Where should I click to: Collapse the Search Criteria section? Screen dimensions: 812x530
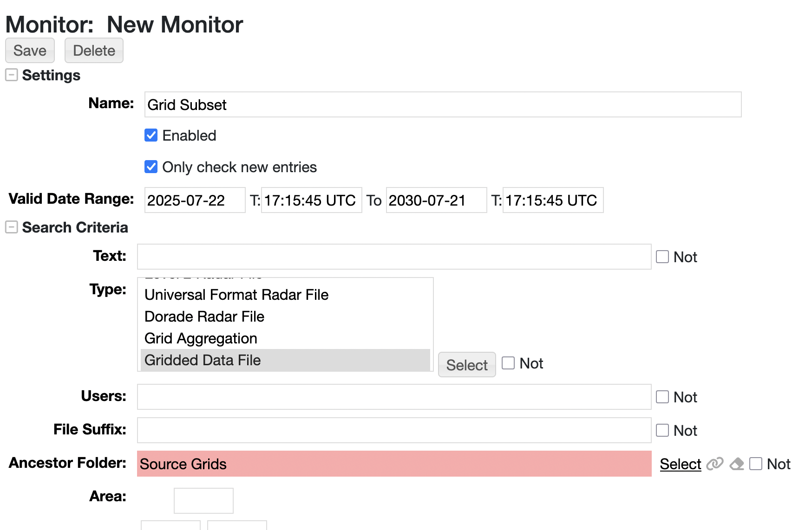pyautogui.click(x=12, y=227)
